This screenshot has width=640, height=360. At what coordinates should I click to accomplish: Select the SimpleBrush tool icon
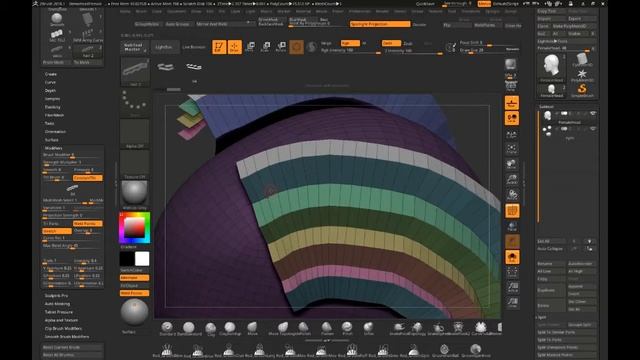[x=582, y=89]
